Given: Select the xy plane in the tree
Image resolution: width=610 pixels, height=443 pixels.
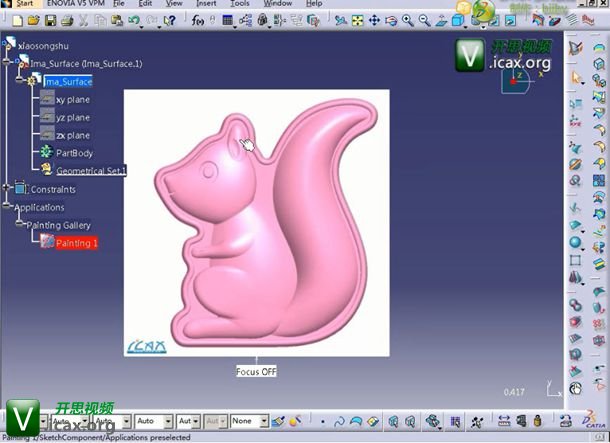Looking at the screenshot, I should tap(73, 100).
